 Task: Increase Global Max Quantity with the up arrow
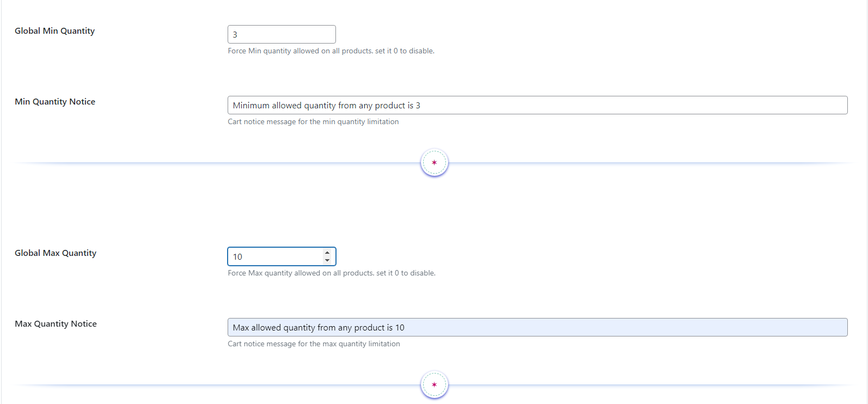point(327,253)
